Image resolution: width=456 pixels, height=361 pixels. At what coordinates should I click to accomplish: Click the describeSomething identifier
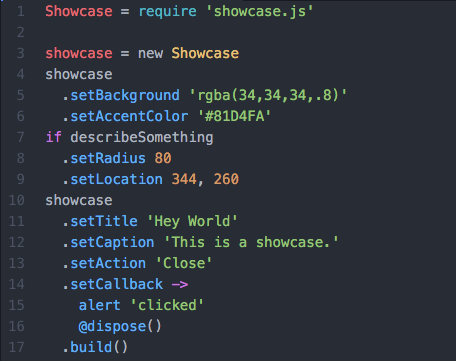coord(142,137)
